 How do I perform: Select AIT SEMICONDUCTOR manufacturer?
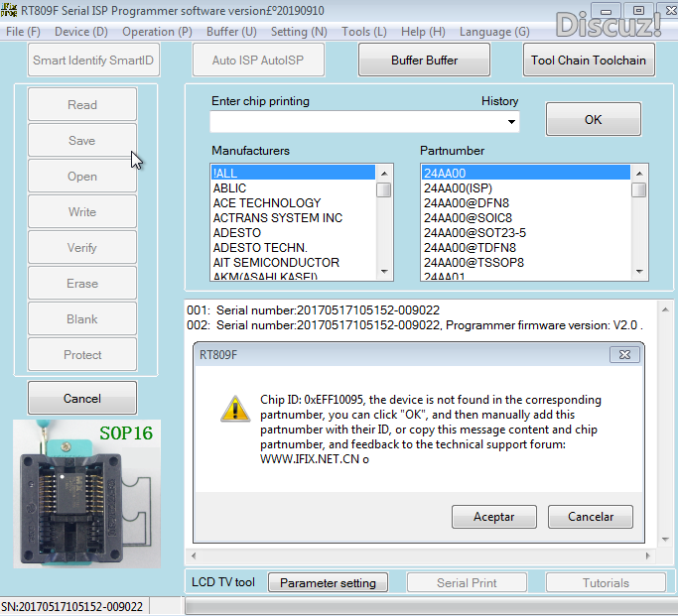pyautogui.click(x=294, y=262)
